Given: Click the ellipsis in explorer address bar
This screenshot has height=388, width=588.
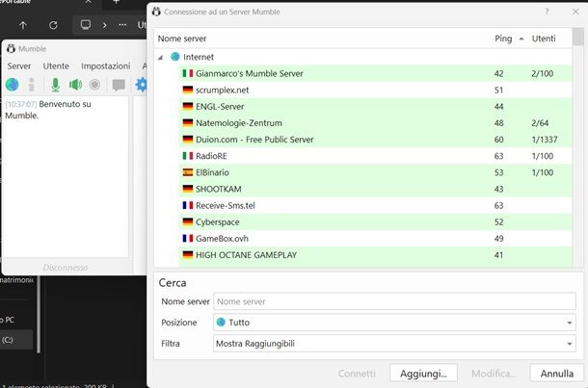Looking at the screenshot, I should (122, 25).
